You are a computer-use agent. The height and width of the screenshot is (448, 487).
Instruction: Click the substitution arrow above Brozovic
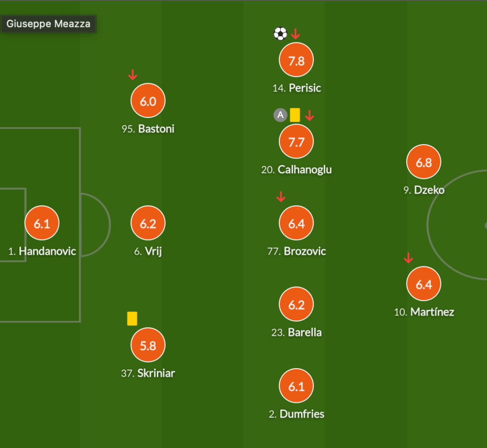click(x=281, y=197)
